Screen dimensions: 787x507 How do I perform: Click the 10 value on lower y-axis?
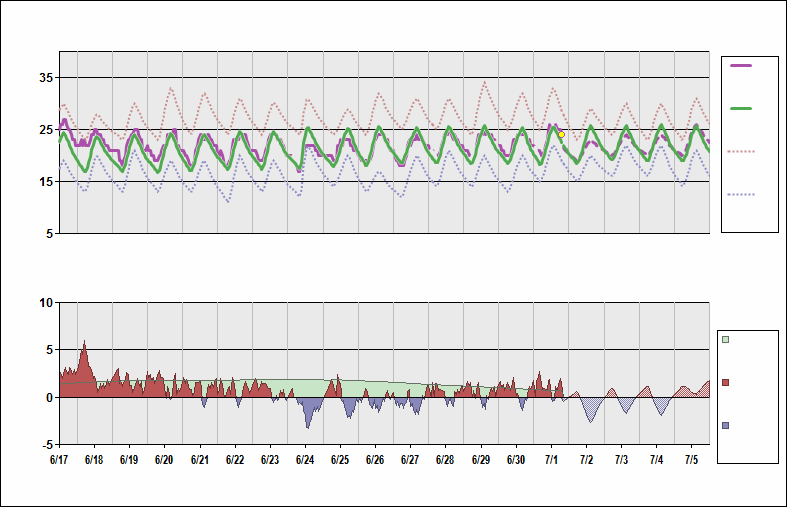coord(46,302)
